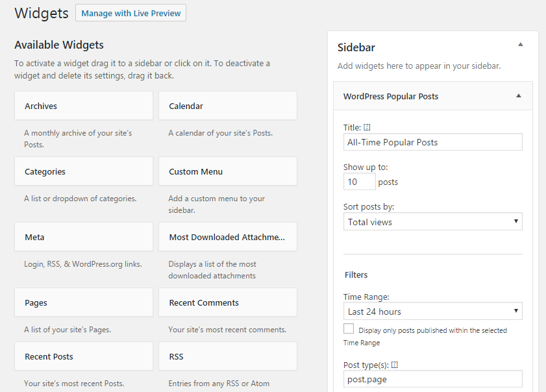The image size is (546, 392).
Task: Click Manage with Live Preview button
Action: point(131,13)
